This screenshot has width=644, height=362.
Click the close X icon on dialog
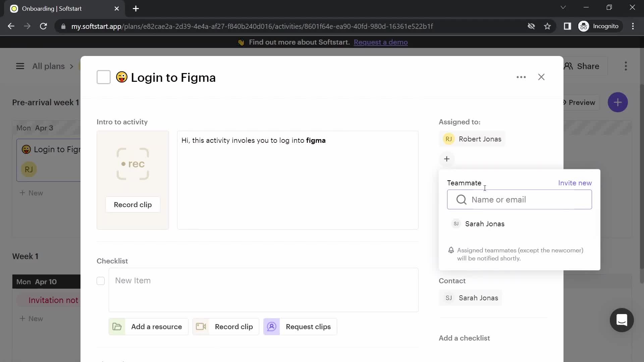tap(541, 77)
